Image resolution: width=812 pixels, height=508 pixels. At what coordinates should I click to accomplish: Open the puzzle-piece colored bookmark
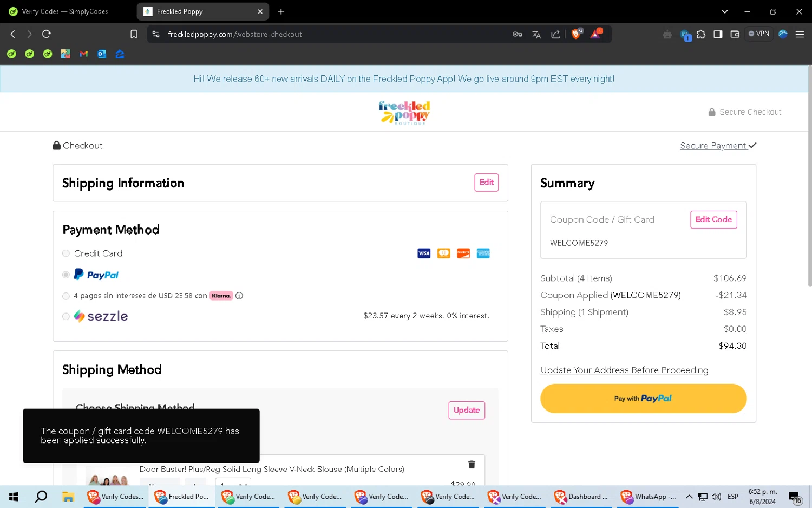pyautogui.click(x=66, y=54)
